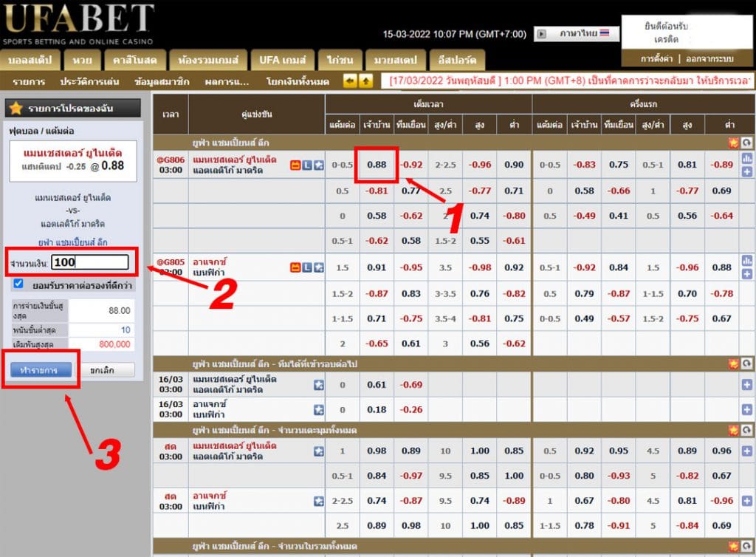Open the บอลสเต็ป tab
This screenshot has width=756, height=557.
coord(30,61)
